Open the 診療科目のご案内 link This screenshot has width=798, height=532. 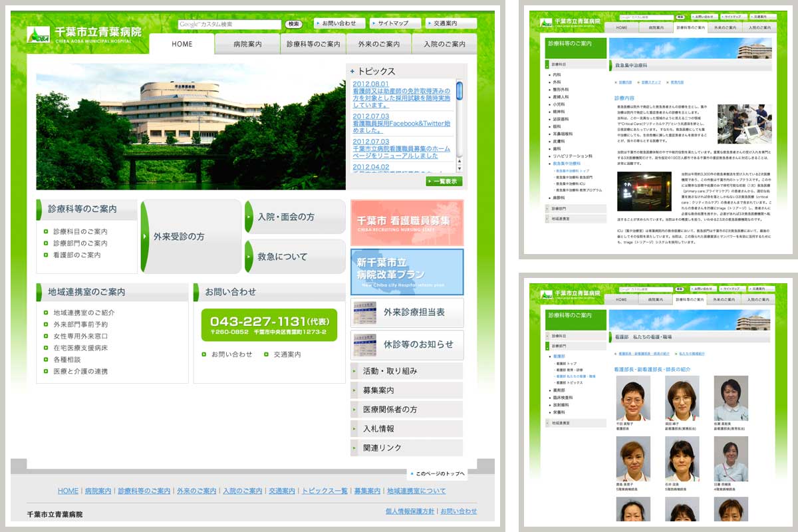80,231
